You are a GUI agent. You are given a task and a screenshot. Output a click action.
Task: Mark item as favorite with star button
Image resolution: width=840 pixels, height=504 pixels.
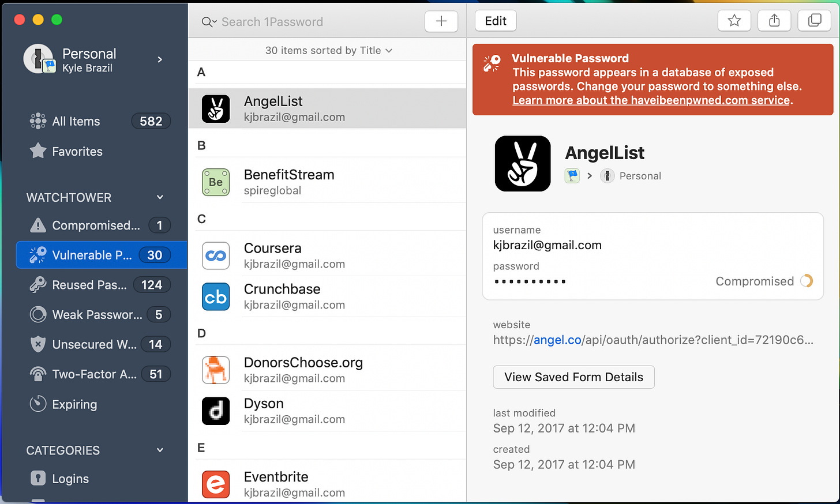pos(734,21)
